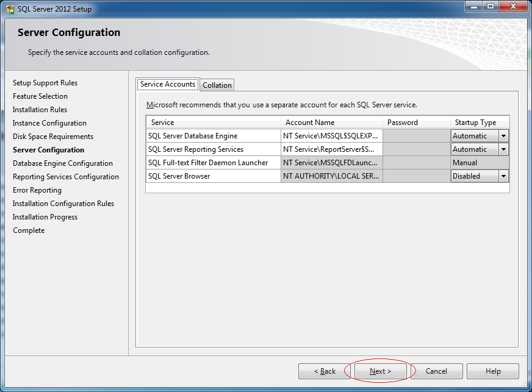Screen dimensions: 532x392
Task: Close the SQL Server 2012 Setup window
Action: [513, 6]
